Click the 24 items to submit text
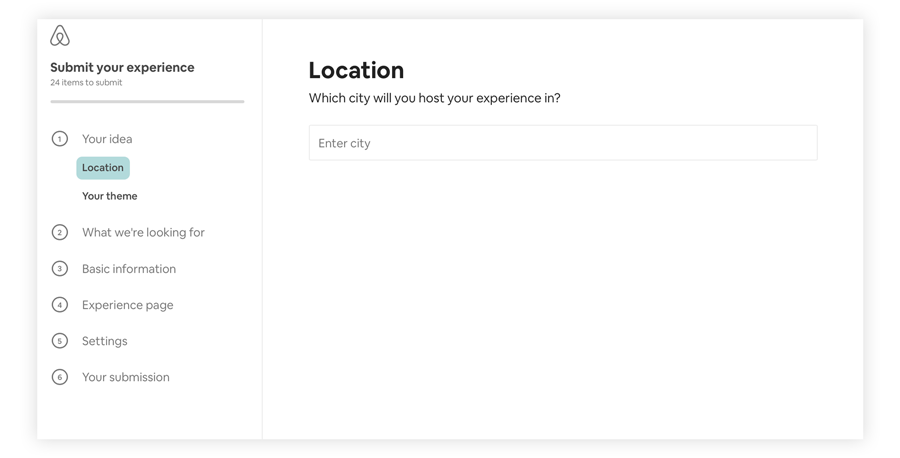900x458 pixels. [x=86, y=83]
